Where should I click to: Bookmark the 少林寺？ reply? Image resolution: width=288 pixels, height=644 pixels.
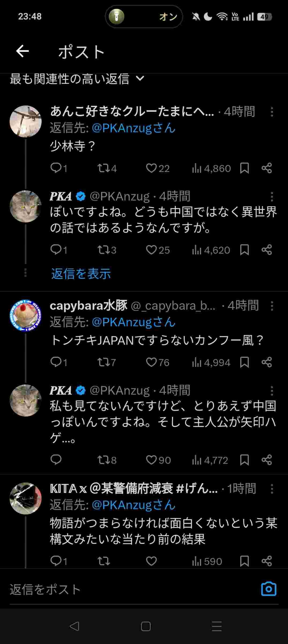coord(244,168)
